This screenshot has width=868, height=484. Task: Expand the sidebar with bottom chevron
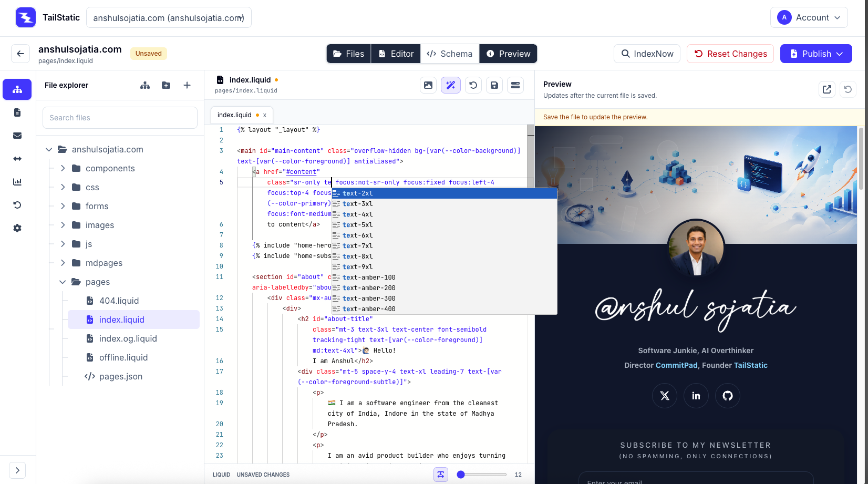tap(17, 470)
